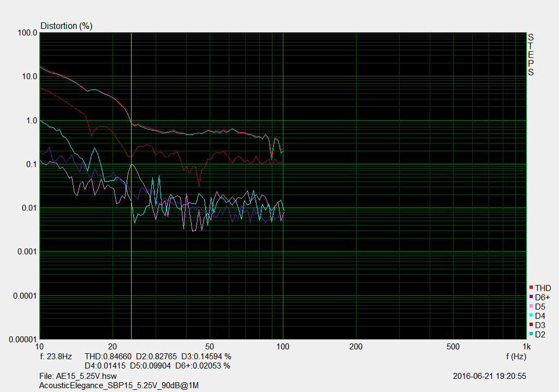This screenshot has height=392, width=559.
Task: Toggle the D5 curve legend label
Action: [540, 306]
